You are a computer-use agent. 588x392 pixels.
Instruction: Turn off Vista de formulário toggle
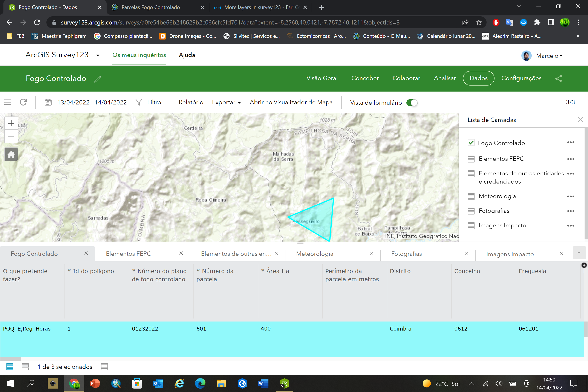(412, 103)
